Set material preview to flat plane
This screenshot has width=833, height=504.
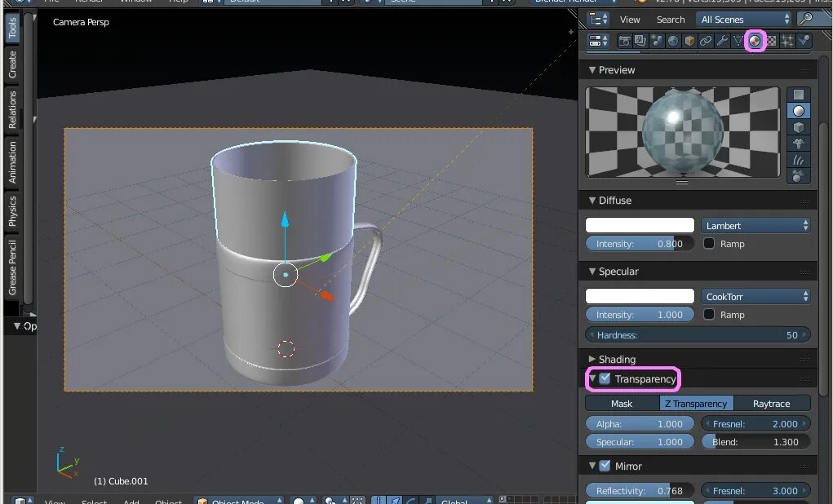pos(799,95)
